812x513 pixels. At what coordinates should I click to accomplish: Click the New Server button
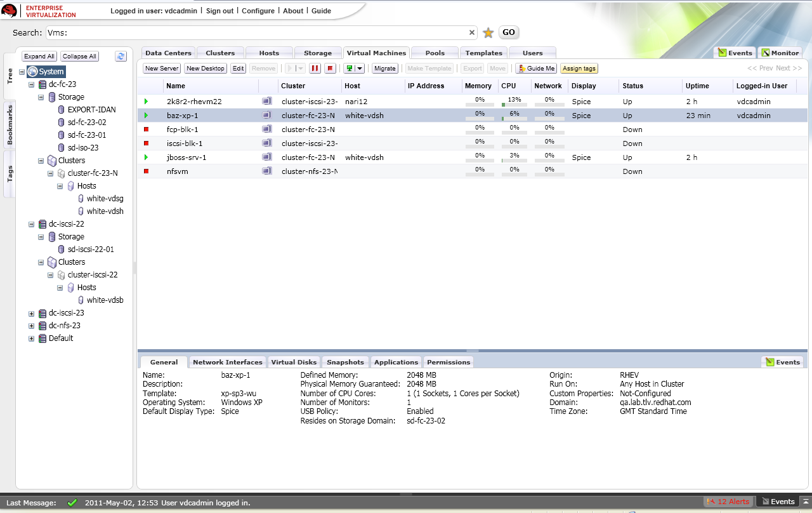coord(162,69)
